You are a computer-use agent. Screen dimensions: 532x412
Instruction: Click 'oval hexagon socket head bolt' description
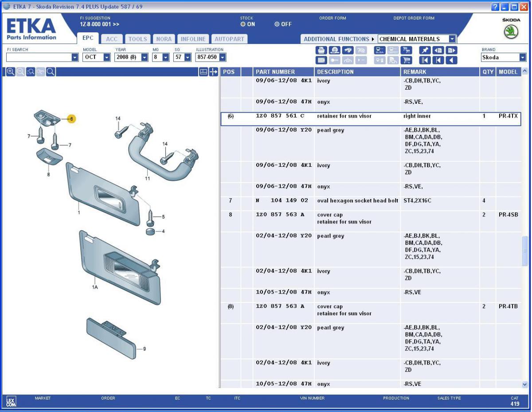[358, 201]
